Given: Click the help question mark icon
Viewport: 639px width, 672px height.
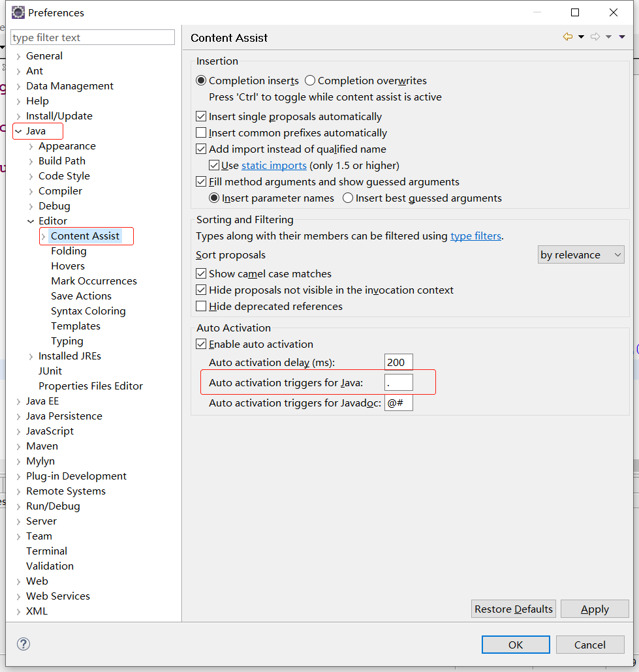Looking at the screenshot, I should 23,644.
